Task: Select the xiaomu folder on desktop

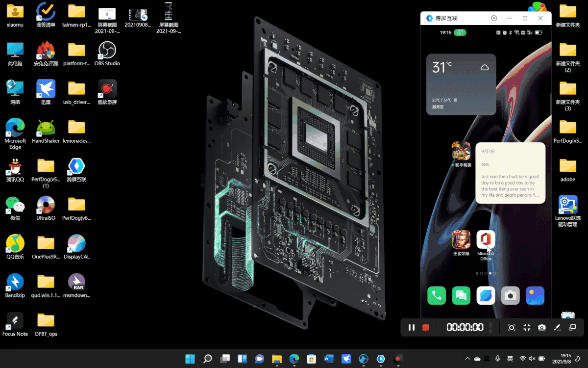Action: (15, 15)
